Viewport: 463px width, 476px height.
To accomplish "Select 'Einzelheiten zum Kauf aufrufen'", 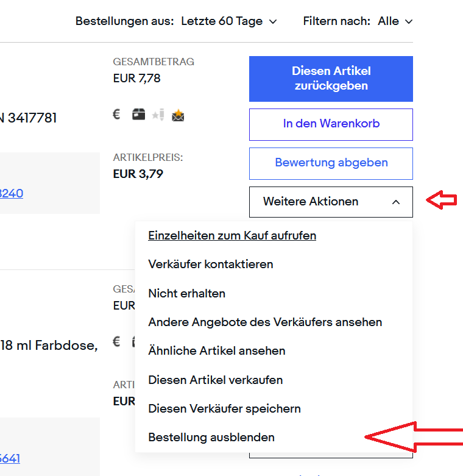I will 232,235.
